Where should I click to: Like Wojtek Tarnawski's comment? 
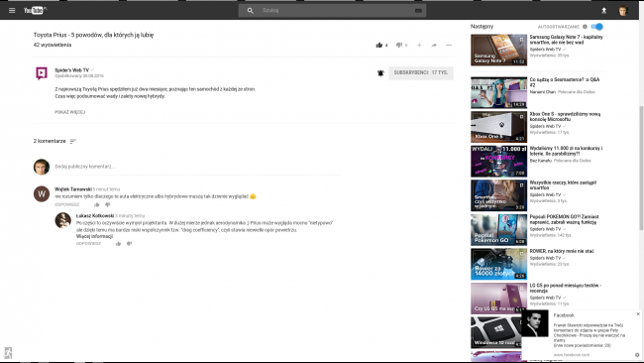tap(97, 204)
